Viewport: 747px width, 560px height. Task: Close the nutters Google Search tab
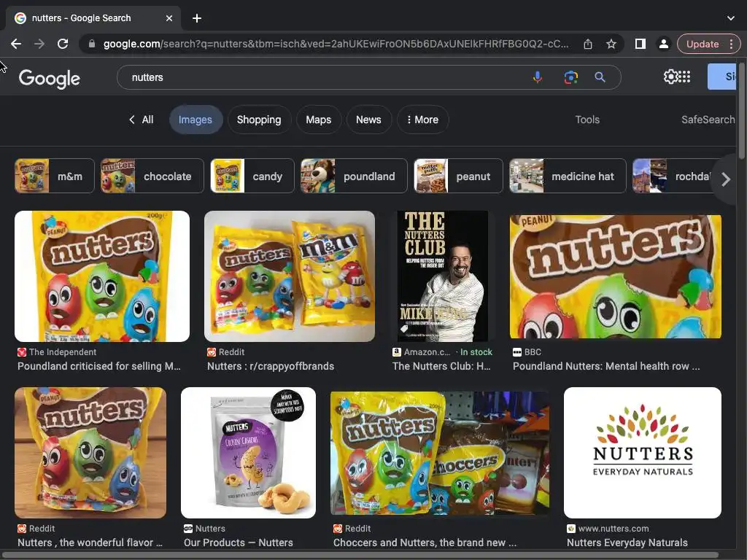[x=169, y=18]
